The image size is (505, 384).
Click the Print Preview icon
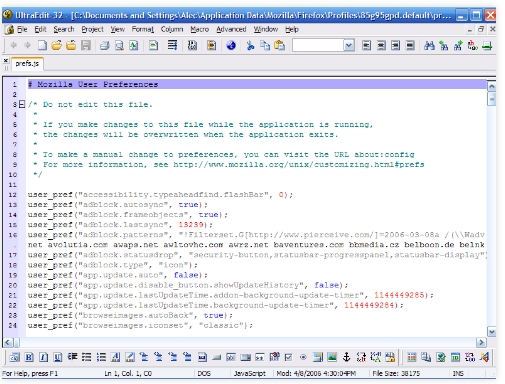point(119,45)
